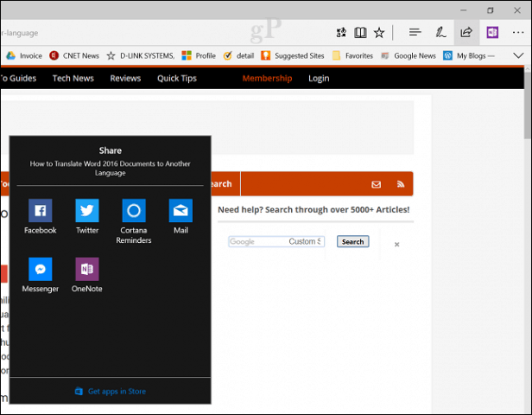Select Mail as the share target
Image resolution: width=532 pixels, height=415 pixels.
pyautogui.click(x=180, y=216)
